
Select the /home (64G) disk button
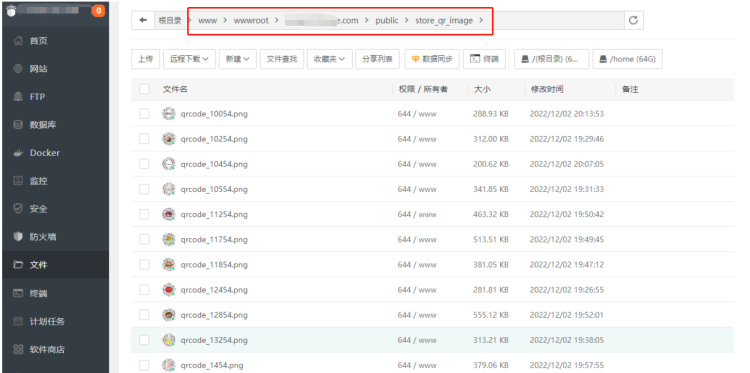(627, 59)
